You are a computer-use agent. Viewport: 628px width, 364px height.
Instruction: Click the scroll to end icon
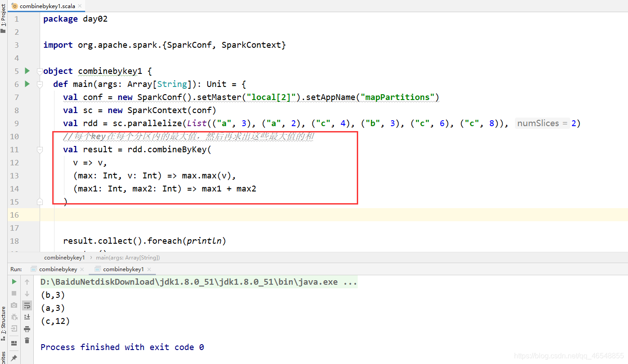coord(27,317)
